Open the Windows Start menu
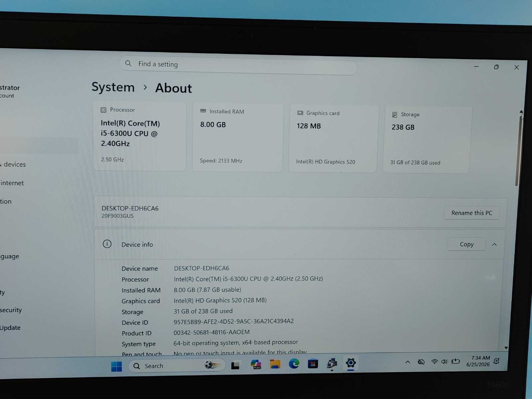The width and height of the screenshot is (532, 399). 116,366
